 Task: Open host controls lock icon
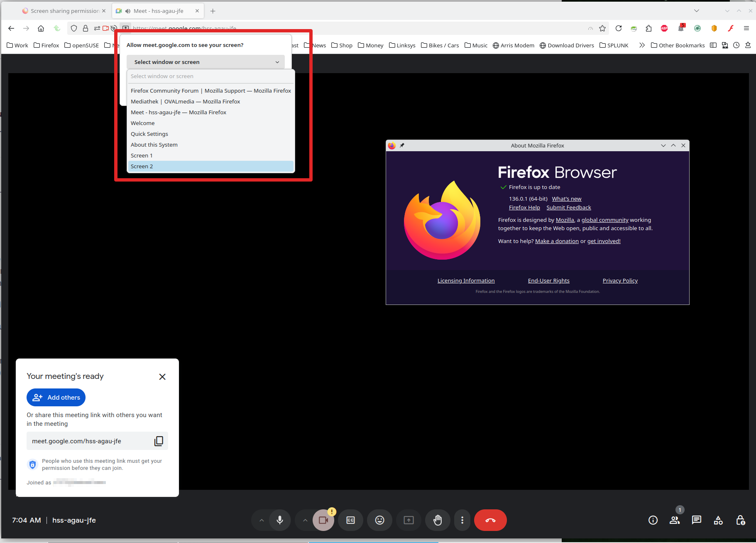pyautogui.click(x=740, y=520)
